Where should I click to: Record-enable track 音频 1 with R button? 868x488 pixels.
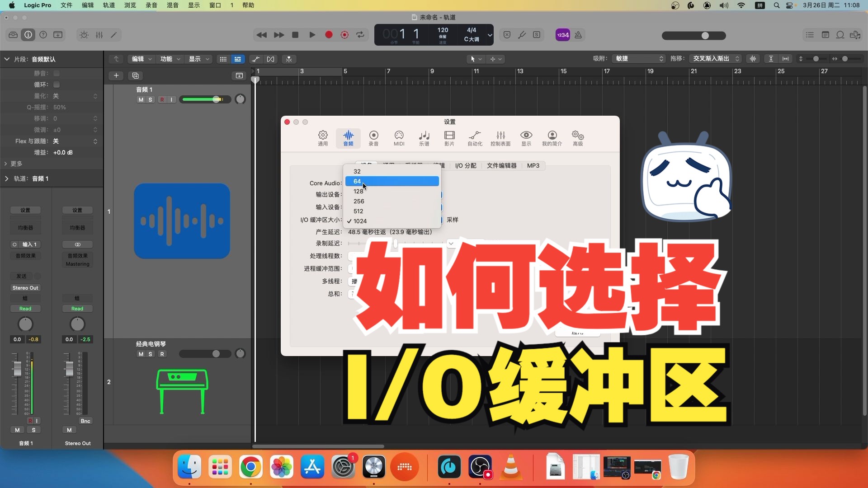162,99
